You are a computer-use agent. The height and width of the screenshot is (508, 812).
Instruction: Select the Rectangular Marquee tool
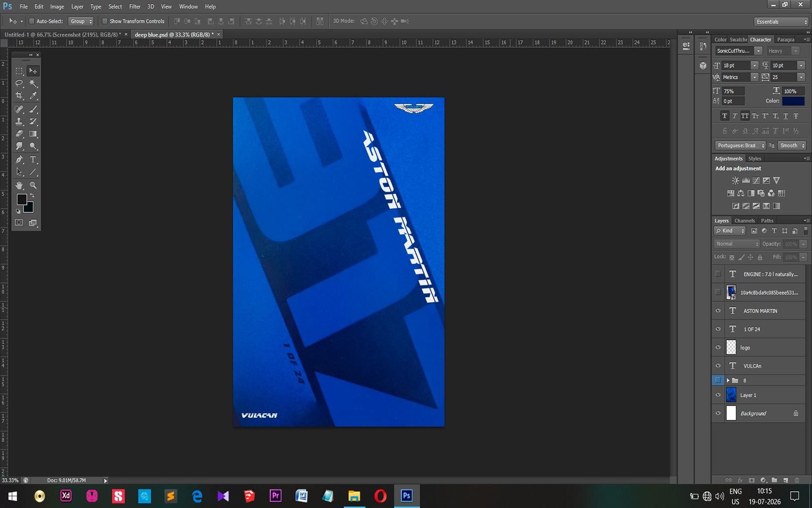[19, 71]
